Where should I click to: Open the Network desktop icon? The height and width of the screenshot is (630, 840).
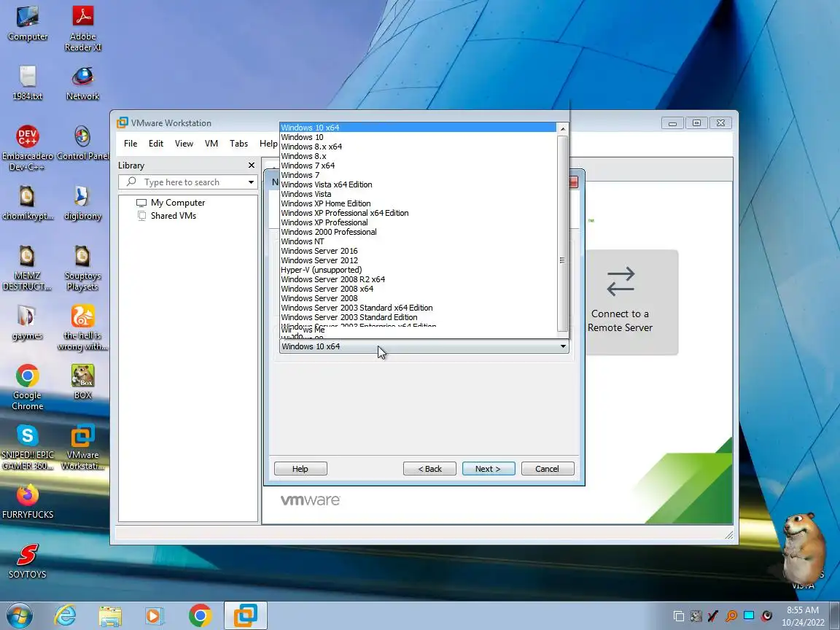[83, 83]
